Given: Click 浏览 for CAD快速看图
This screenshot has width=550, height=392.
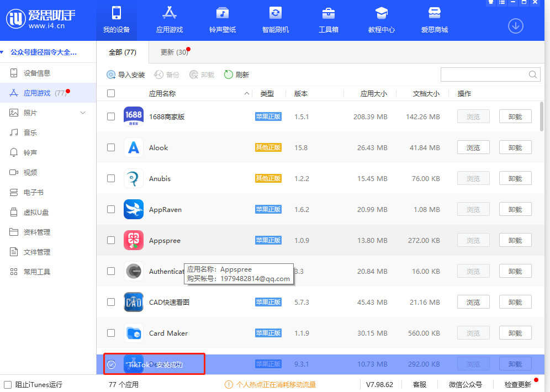Looking at the screenshot, I should (473, 302).
